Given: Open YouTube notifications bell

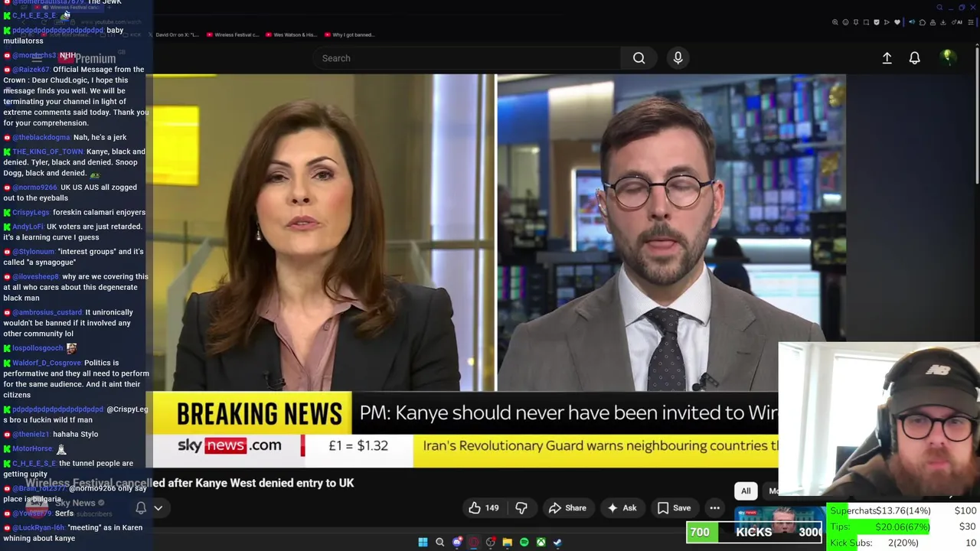Looking at the screenshot, I should tap(914, 58).
